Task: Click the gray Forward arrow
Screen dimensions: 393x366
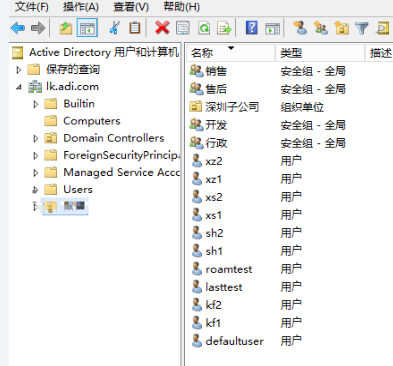Action: [38, 28]
